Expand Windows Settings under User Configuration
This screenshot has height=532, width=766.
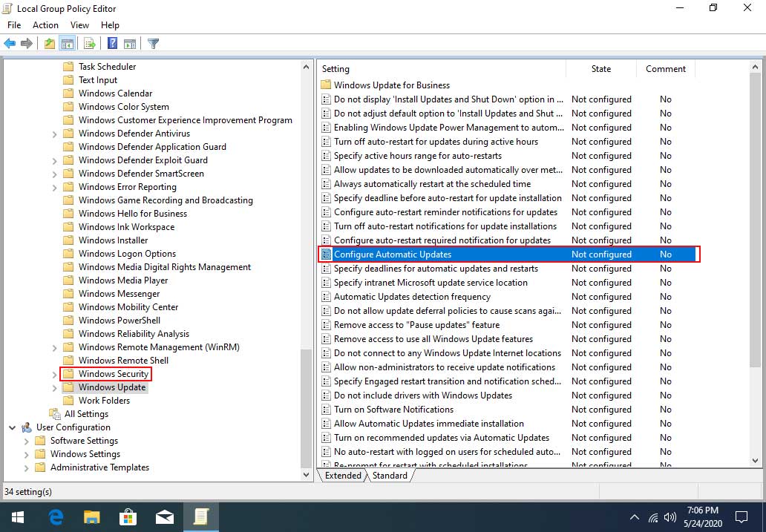(27, 454)
